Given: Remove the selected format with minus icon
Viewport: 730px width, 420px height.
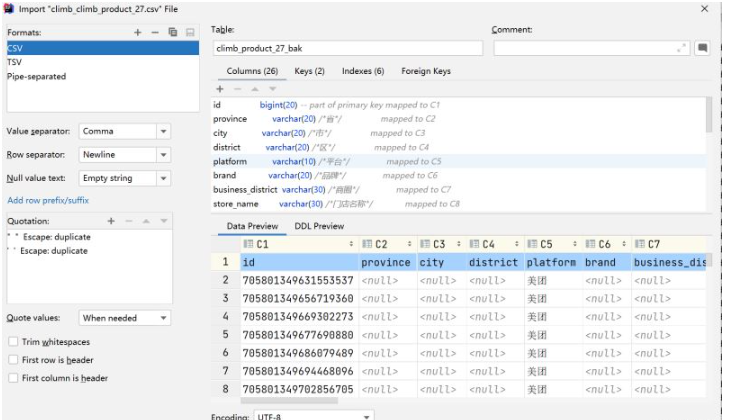Looking at the screenshot, I should [x=153, y=33].
